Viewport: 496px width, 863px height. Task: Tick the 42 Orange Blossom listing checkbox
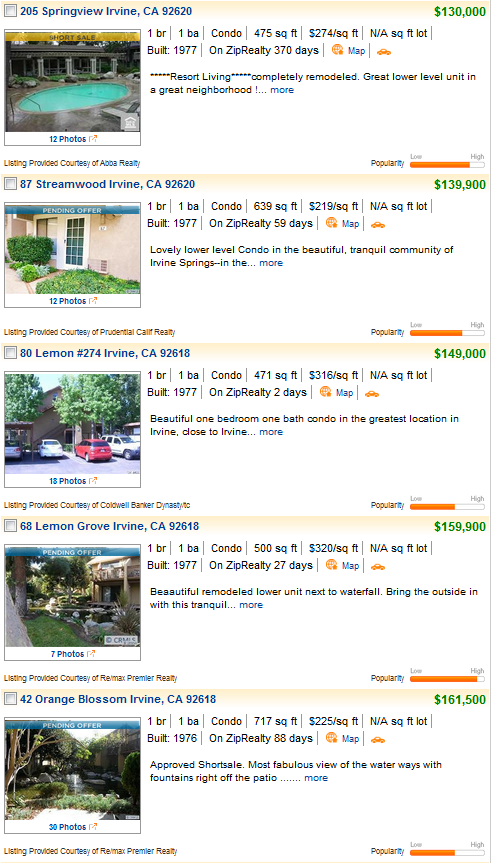point(10,699)
